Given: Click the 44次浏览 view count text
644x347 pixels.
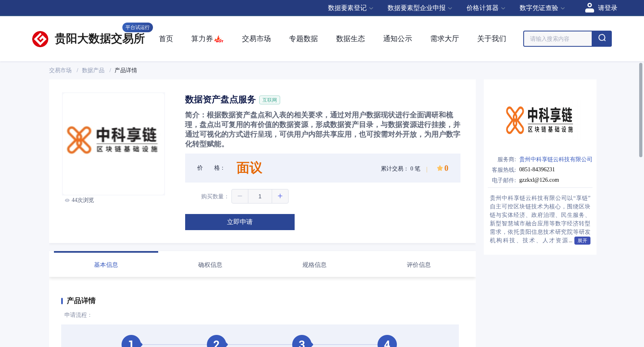Looking at the screenshot, I should point(83,200).
